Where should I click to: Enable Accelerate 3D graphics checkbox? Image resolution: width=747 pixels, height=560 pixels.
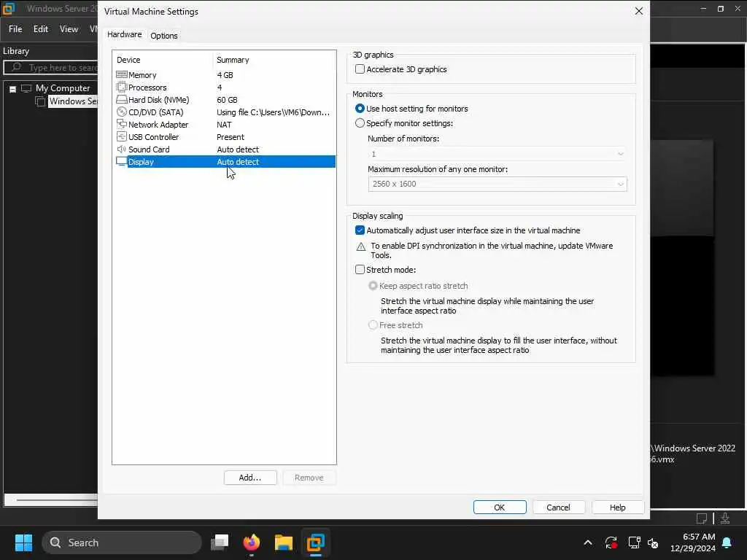pos(360,69)
